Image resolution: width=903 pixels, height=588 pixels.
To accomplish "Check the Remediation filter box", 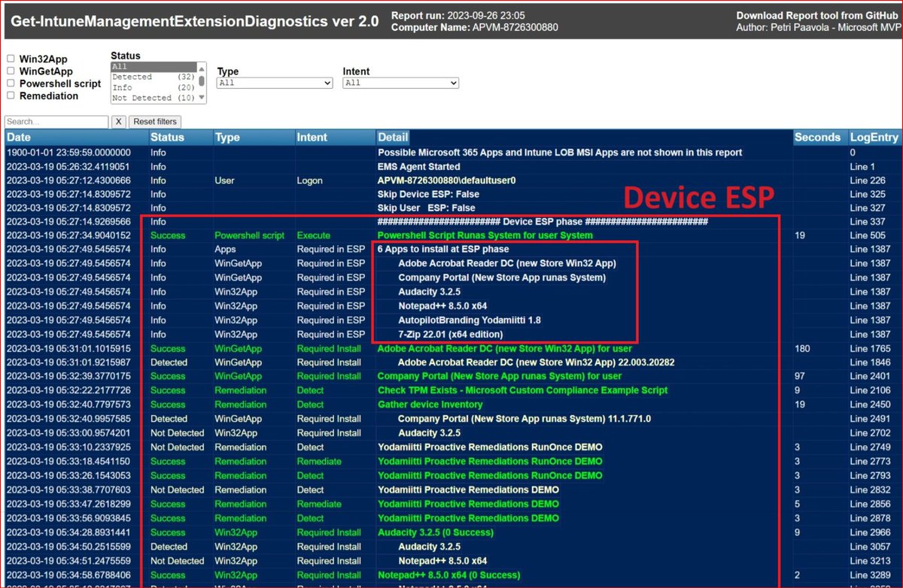I will click(11, 95).
